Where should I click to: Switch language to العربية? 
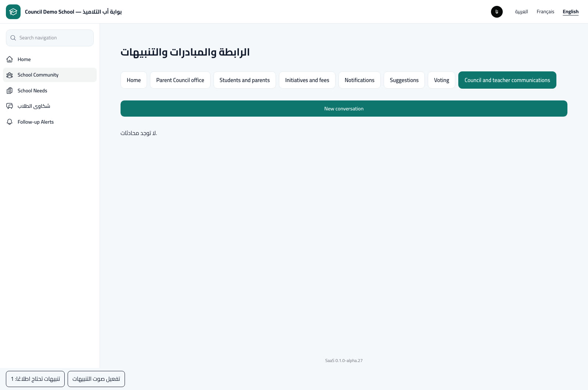point(521,12)
